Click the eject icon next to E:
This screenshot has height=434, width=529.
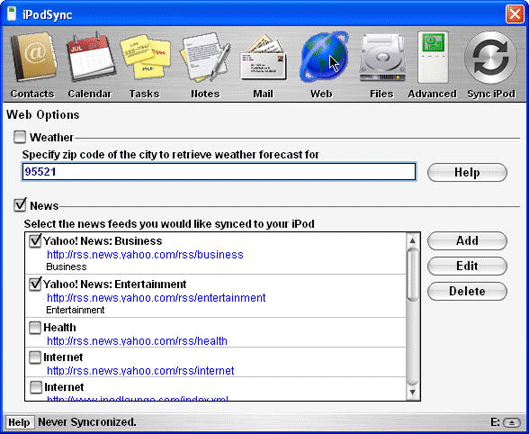[512, 423]
